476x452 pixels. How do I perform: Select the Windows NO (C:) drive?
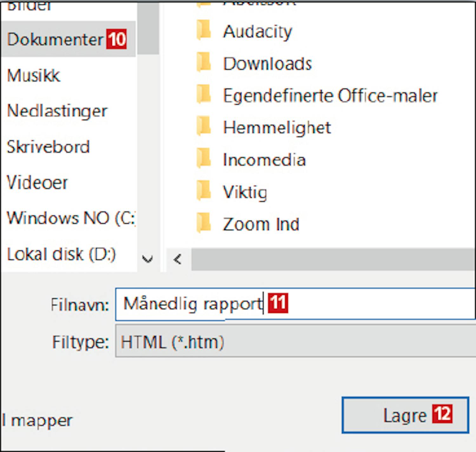pos(70,218)
